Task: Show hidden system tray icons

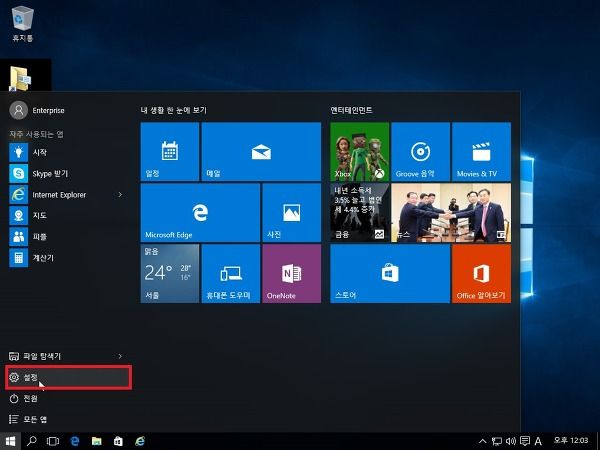Action: click(483, 441)
